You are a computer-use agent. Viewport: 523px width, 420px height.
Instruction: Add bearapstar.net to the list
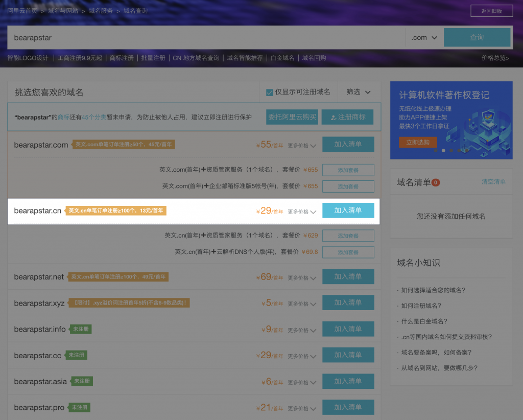pos(348,276)
